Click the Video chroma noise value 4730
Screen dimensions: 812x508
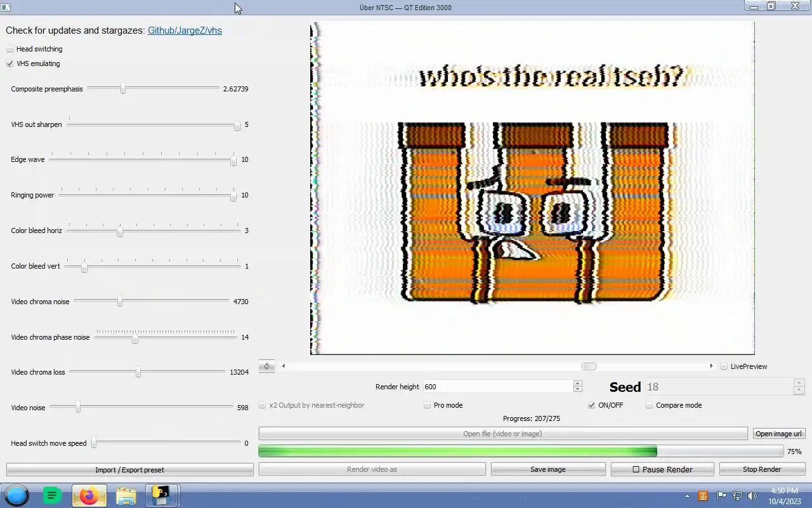click(x=241, y=302)
